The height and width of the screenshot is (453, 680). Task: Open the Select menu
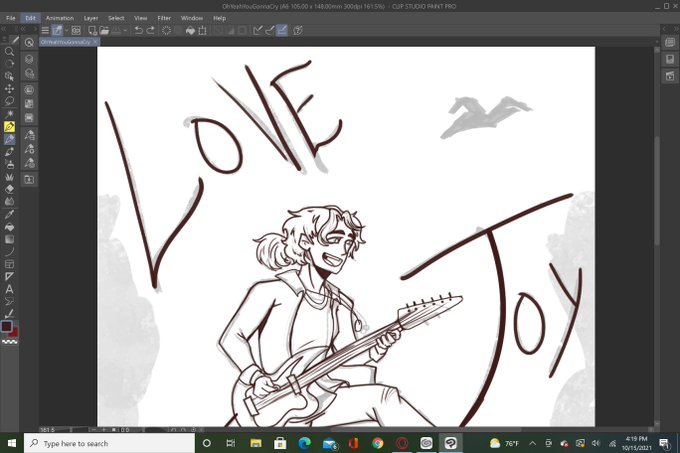pyautogui.click(x=116, y=18)
